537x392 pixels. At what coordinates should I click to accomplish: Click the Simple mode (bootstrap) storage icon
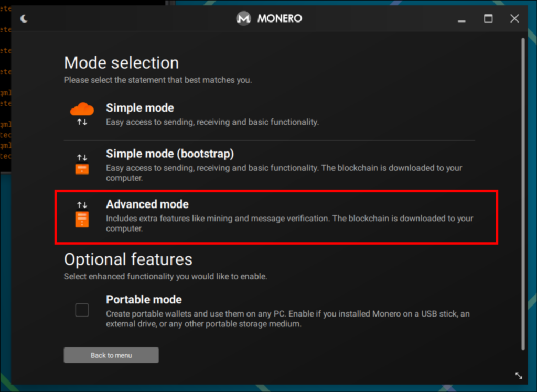[82, 168]
